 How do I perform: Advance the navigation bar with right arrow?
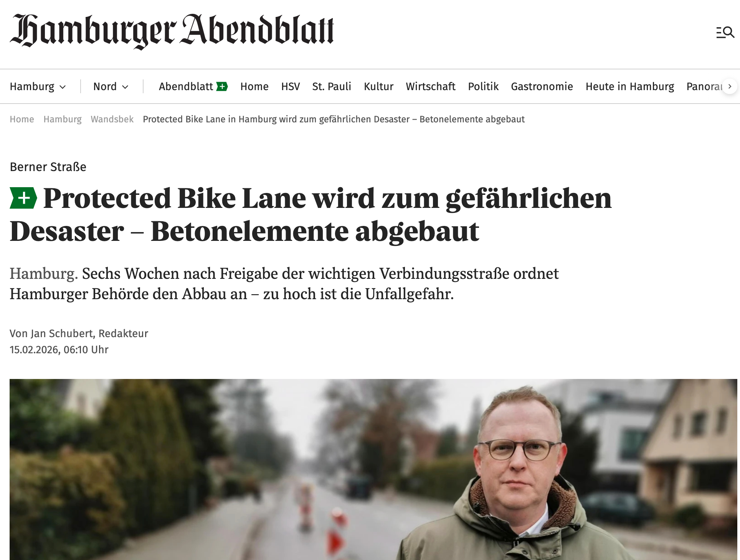point(730,87)
